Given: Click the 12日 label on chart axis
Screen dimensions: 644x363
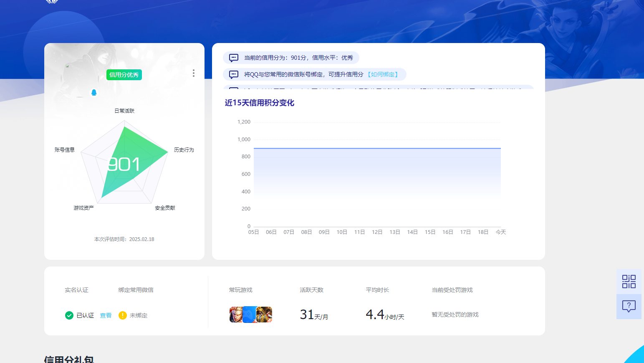Looking at the screenshot, I should (x=377, y=232).
